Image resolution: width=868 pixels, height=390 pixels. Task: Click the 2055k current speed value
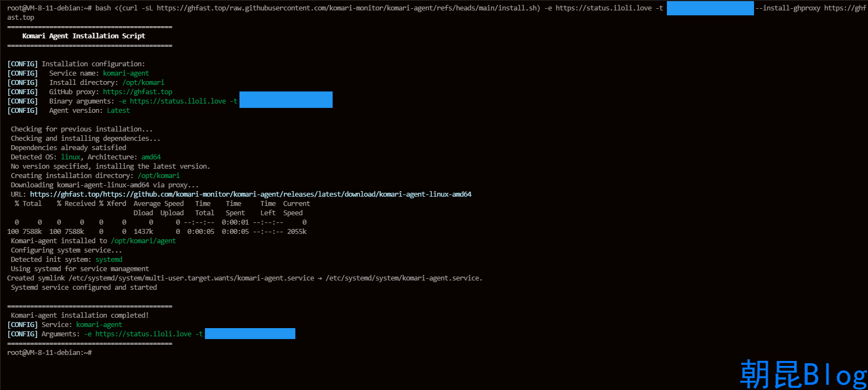coord(297,232)
